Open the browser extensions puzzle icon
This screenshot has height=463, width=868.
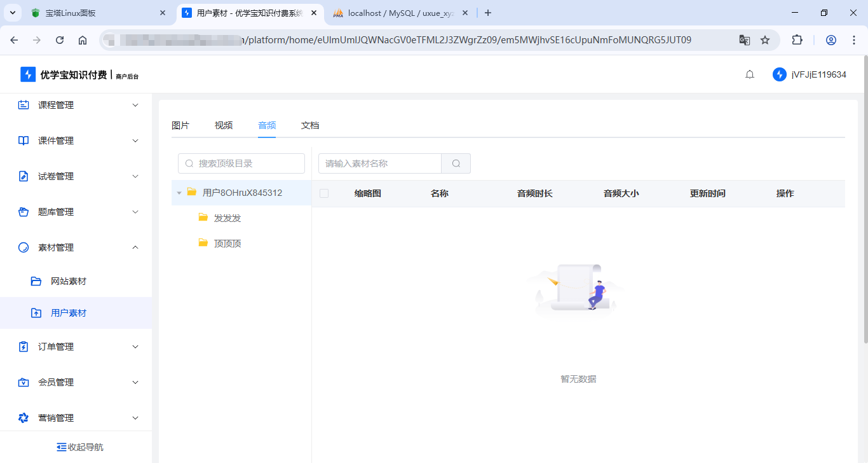pyautogui.click(x=797, y=39)
